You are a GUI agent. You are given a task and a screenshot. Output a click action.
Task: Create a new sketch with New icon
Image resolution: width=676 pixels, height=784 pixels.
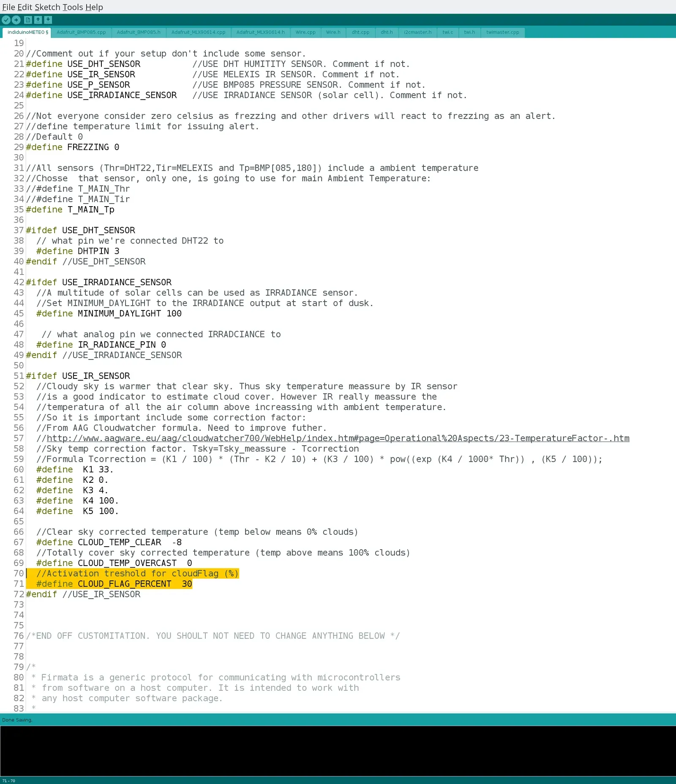coord(28,20)
